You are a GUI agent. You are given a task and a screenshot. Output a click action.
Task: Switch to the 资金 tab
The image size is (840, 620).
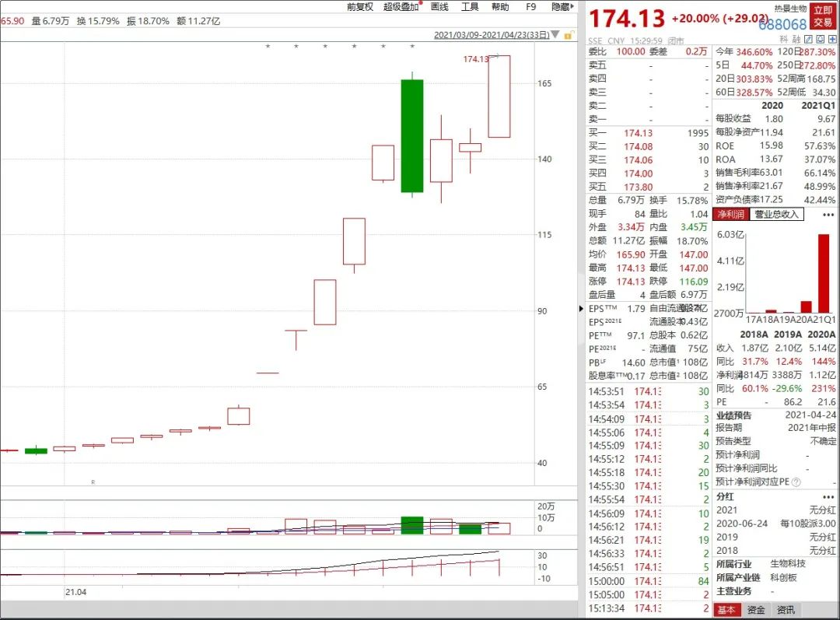(755, 611)
